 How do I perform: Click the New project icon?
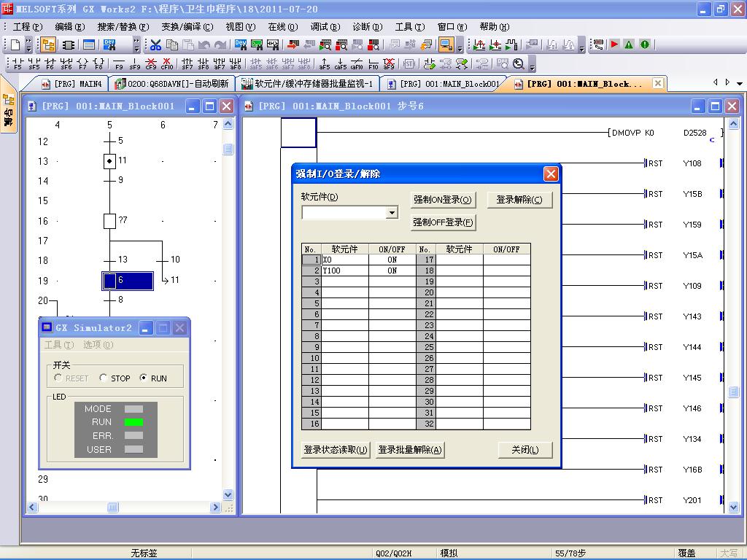pyautogui.click(x=15, y=45)
